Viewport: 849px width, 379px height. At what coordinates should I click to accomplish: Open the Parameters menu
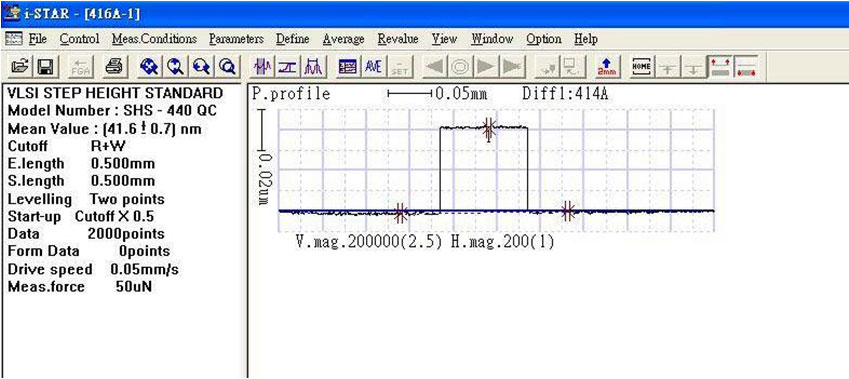(236, 39)
